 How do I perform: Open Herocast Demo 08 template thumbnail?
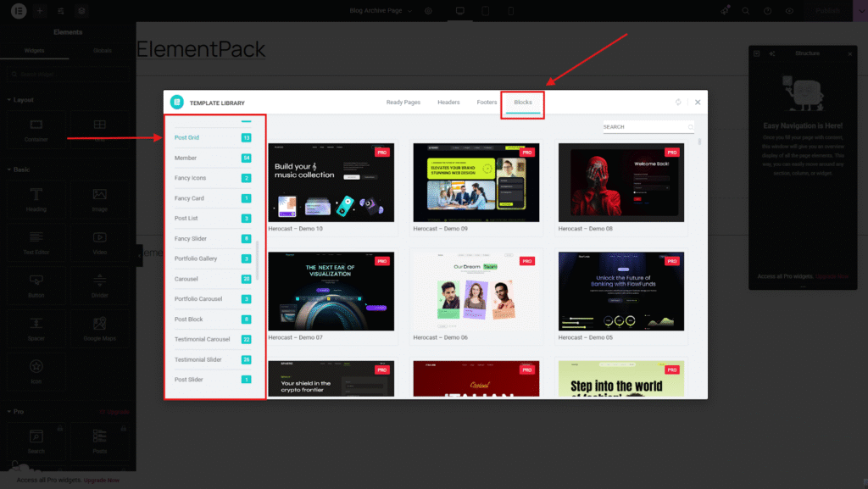click(621, 182)
